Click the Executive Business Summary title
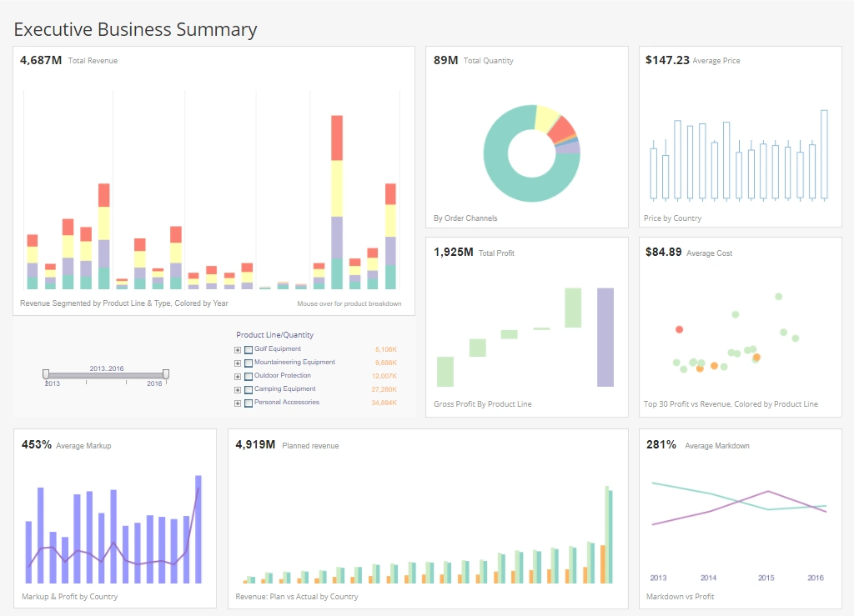 coord(135,29)
